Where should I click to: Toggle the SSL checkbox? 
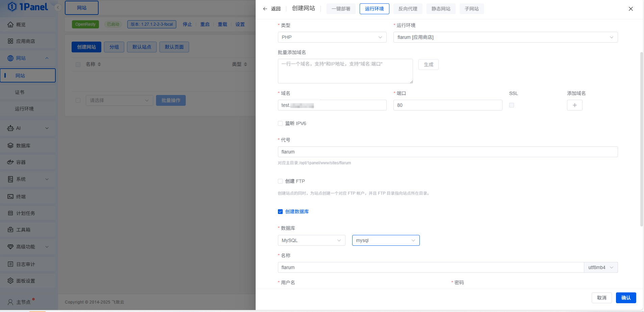(x=512, y=105)
